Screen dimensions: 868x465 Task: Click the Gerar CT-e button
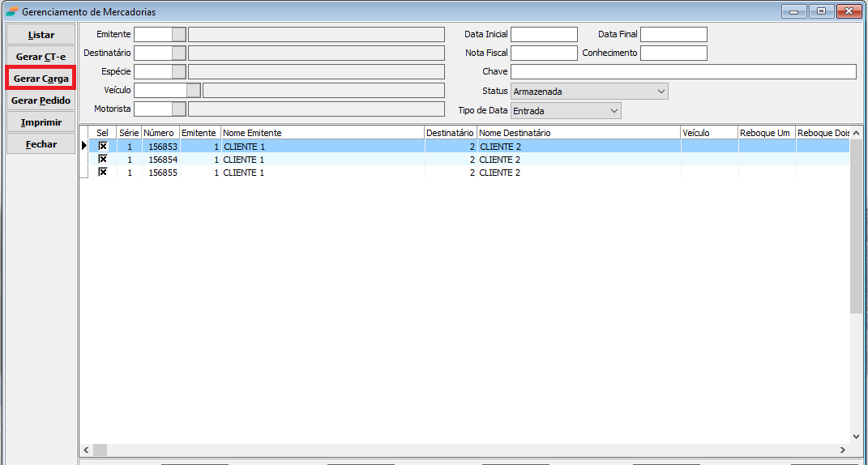pyautogui.click(x=41, y=57)
